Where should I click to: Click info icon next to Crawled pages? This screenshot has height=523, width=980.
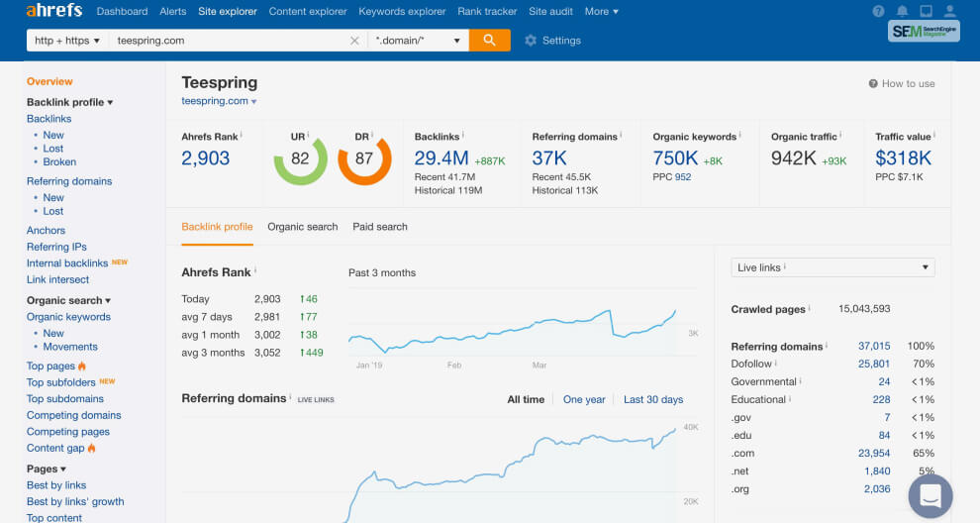click(810, 307)
